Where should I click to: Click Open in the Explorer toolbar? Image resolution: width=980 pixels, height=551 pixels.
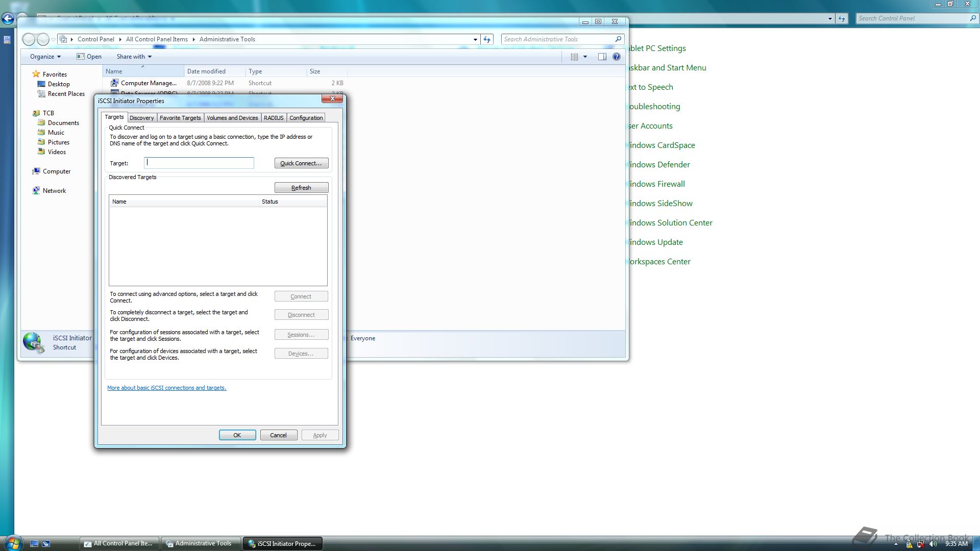coord(89,57)
